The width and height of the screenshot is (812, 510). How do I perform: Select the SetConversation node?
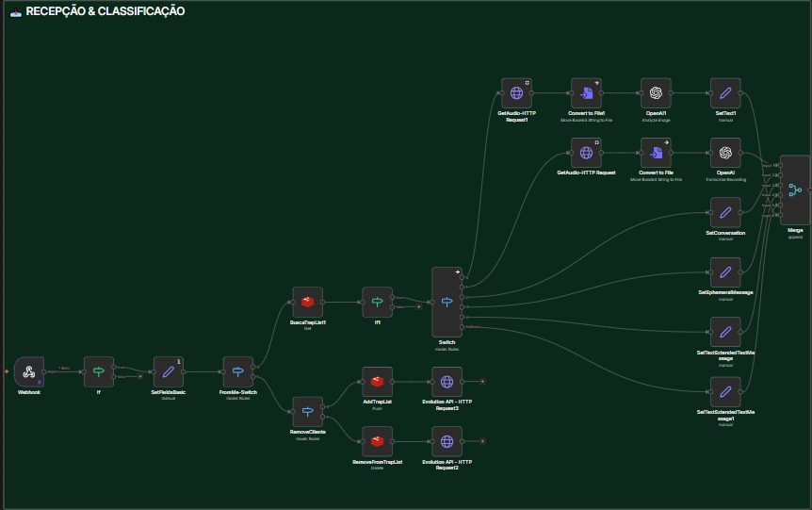(x=725, y=212)
